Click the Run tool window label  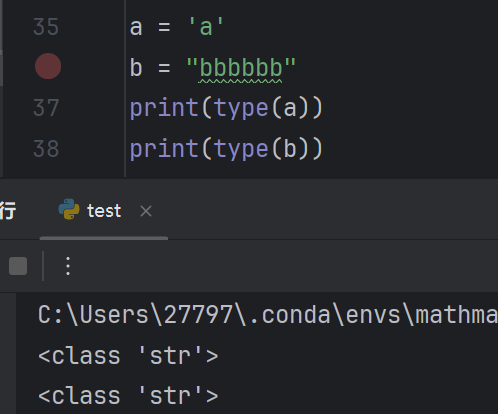point(7,211)
